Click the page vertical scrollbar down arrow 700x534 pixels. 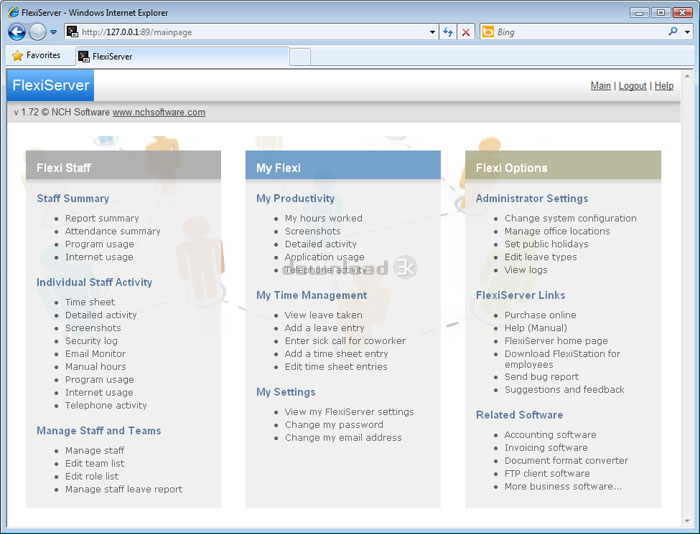687,519
